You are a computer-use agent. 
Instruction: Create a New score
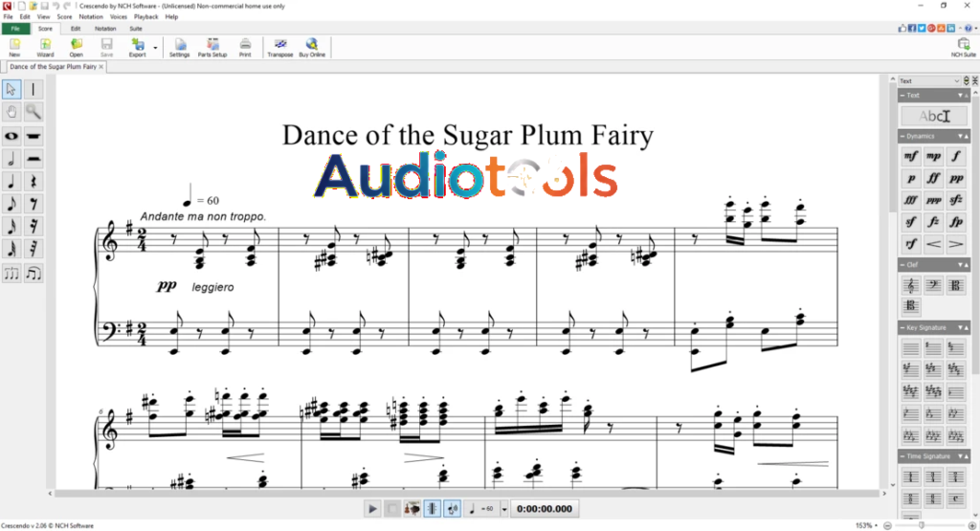14,48
